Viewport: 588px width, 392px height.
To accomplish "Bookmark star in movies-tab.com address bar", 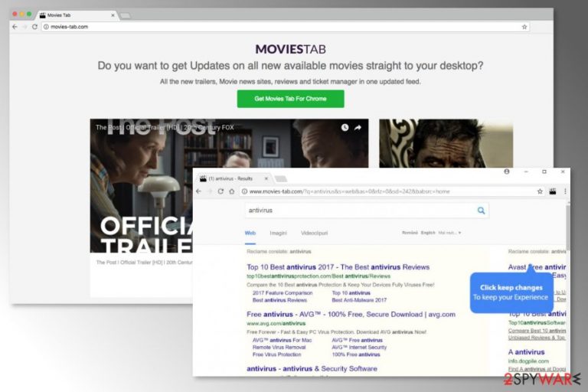I will [524, 27].
